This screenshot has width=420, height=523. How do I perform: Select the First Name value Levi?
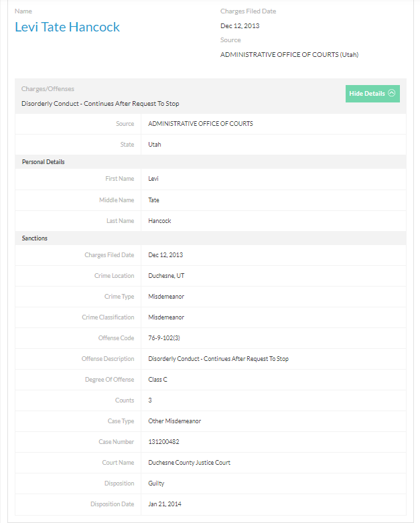click(153, 179)
